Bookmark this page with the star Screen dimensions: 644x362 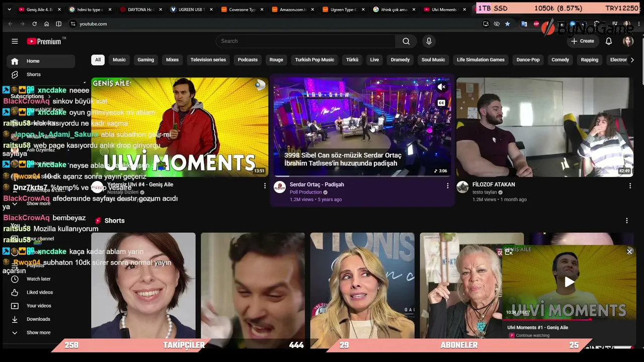tap(507, 24)
